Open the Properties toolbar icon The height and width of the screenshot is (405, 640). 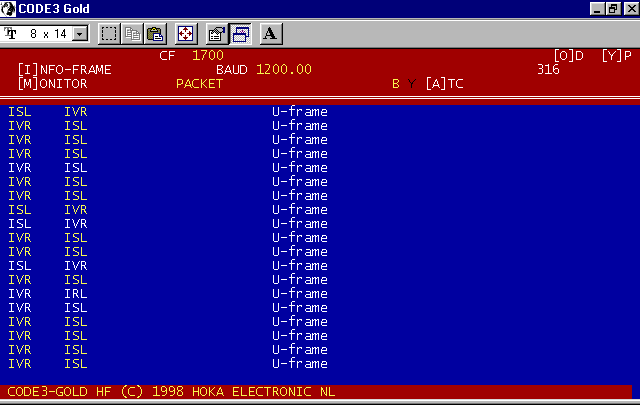tap(217, 34)
